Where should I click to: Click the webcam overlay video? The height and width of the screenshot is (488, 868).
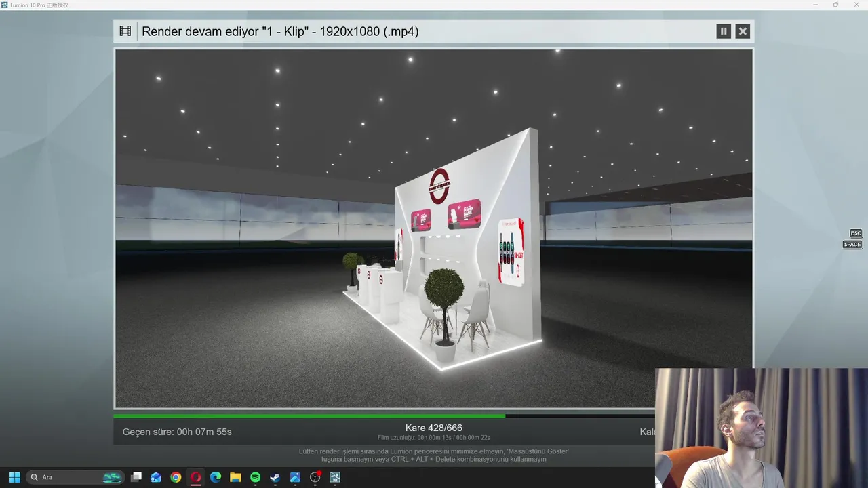[762, 428]
